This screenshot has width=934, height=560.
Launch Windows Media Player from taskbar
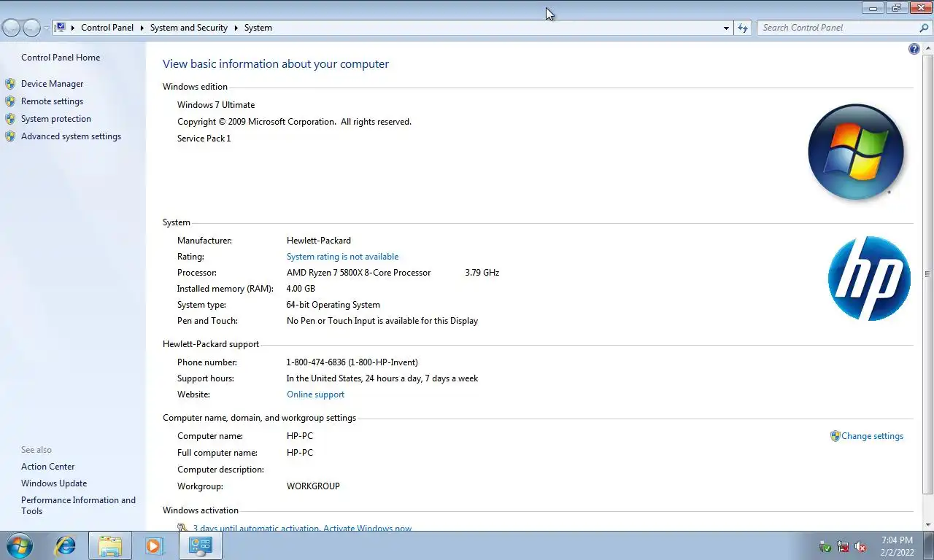155,545
